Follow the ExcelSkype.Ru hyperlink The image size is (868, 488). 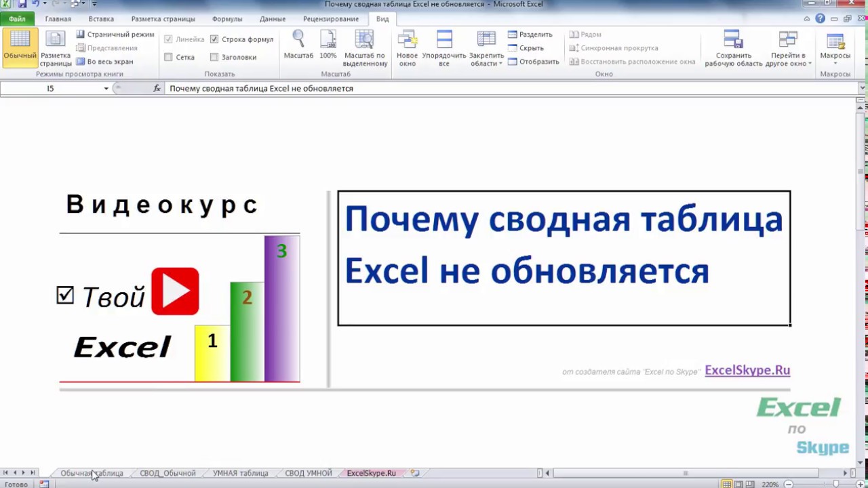pos(747,370)
